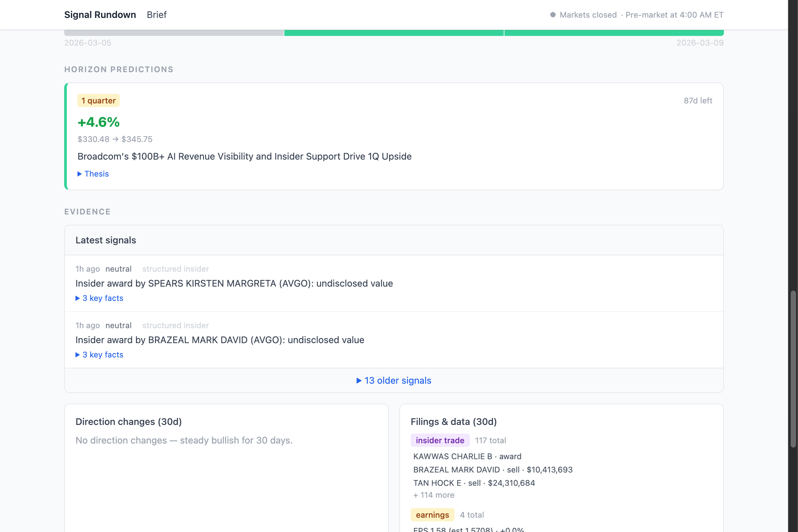The height and width of the screenshot is (532, 798).
Task: Click the +4.6% predicted change figure
Action: point(98,122)
